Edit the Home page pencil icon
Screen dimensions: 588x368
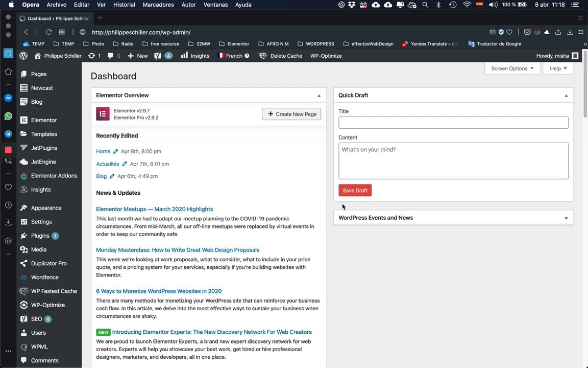point(115,151)
